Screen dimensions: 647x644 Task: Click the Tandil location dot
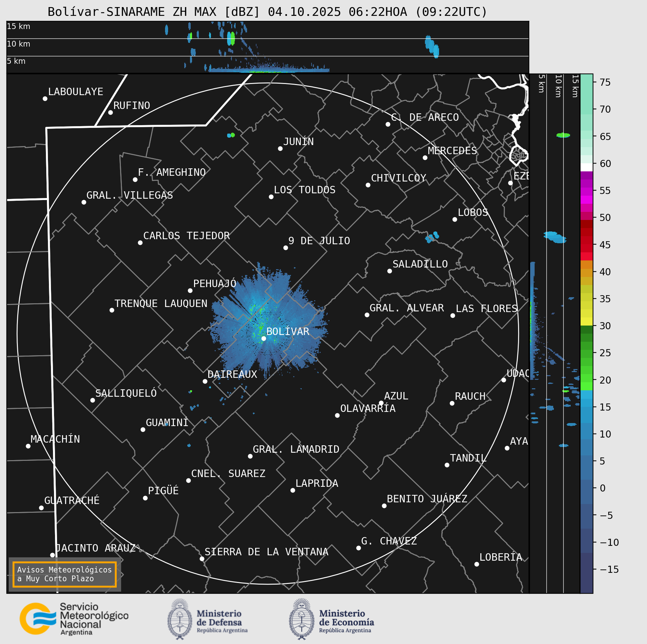tap(447, 465)
